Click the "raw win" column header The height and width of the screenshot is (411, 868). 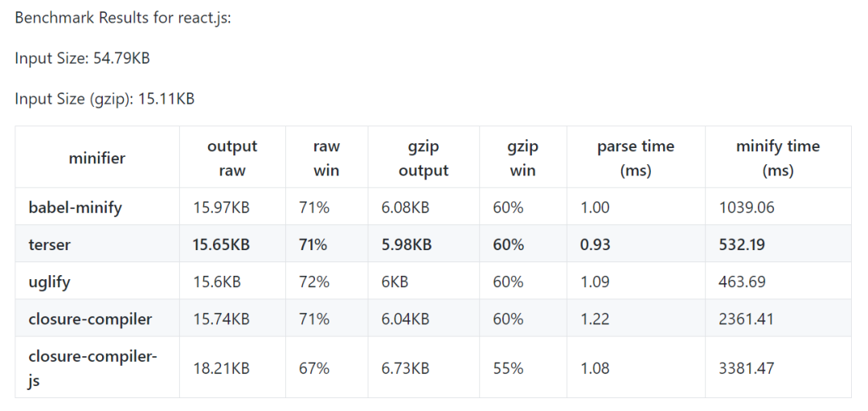click(326, 158)
